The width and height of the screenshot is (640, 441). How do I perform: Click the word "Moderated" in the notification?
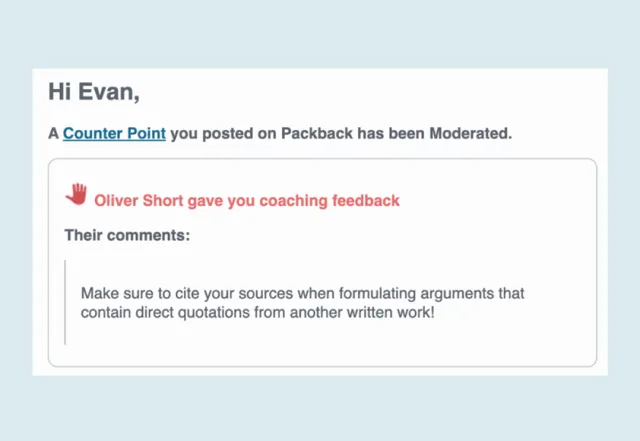(470, 133)
